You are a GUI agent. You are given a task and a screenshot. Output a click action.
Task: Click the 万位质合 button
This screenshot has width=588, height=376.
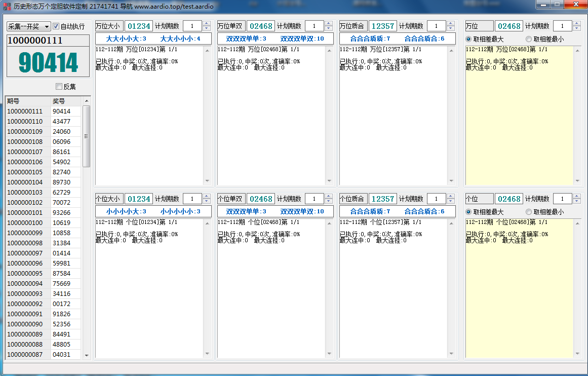point(353,26)
